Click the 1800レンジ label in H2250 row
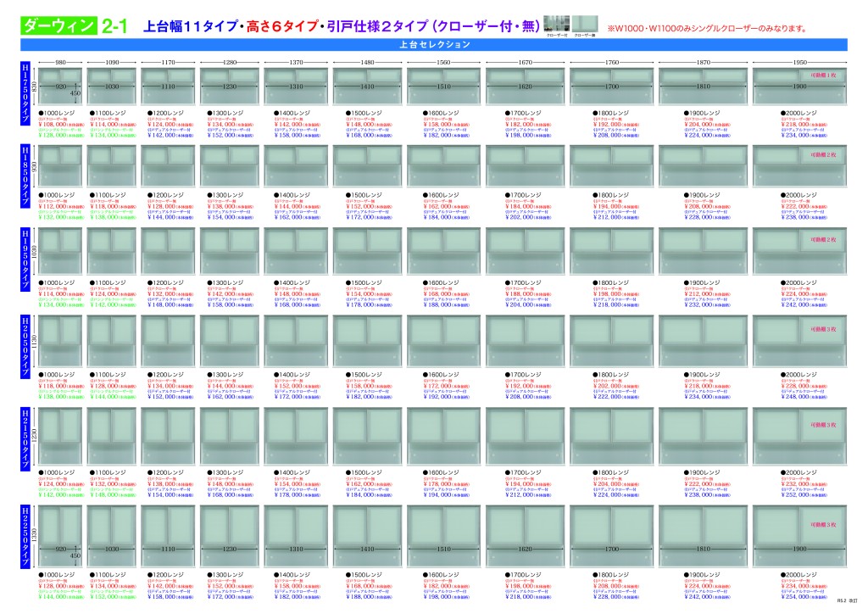This screenshot has height=614, width=868. [610, 575]
